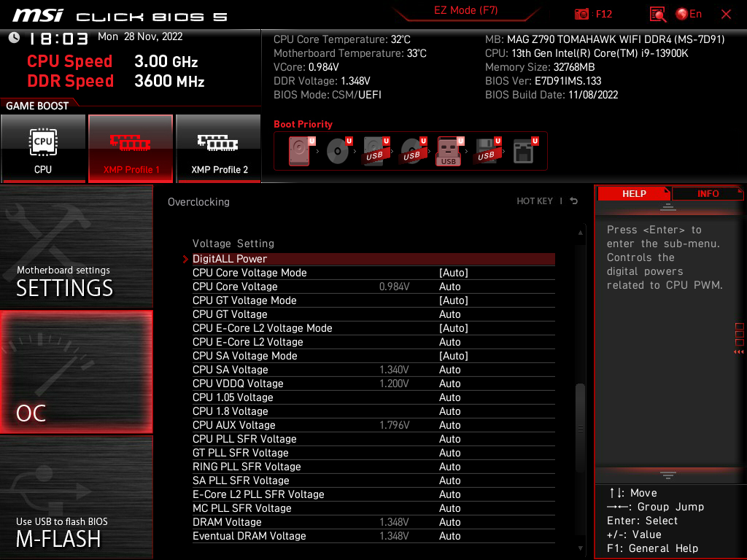Select the E-Core L2 PLL SFR Voltage row
747x560 pixels.
click(x=373, y=494)
